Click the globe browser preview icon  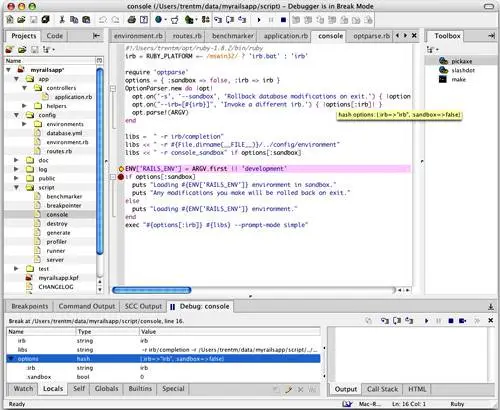pyautogui.click(x=158, y=20)
